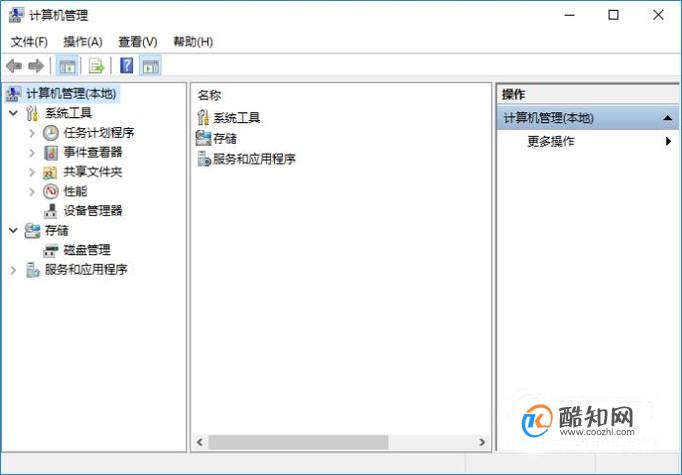Click the 操作 pane title
The width and height of the screenshot is (682, 475).
tap(513, 94)
